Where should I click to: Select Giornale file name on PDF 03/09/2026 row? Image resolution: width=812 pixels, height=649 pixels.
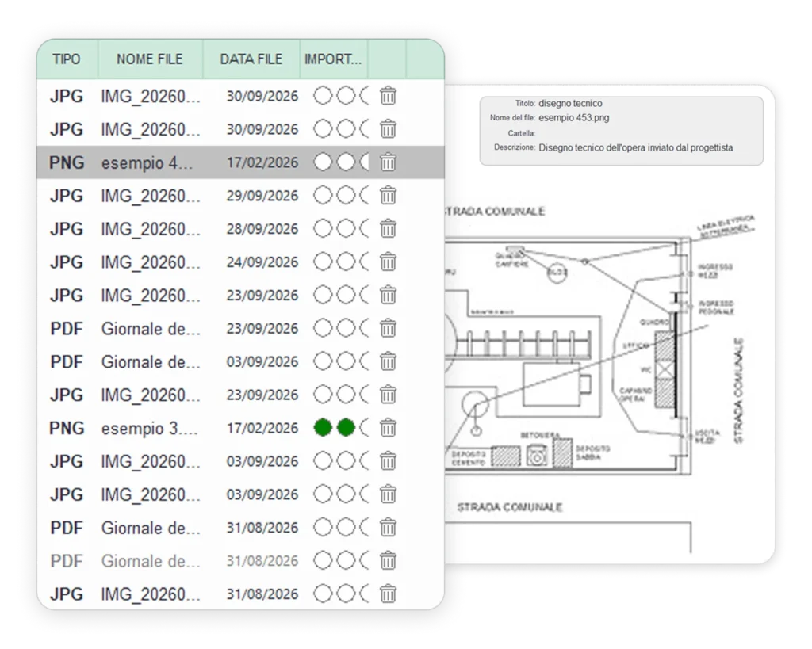point(151,362)
